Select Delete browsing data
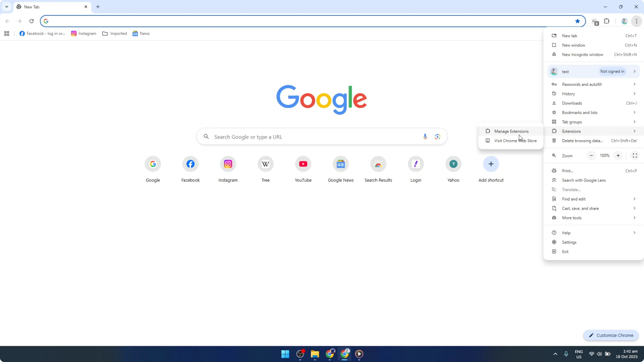Viewport: 644px width, 362px height. coord(594,141)
